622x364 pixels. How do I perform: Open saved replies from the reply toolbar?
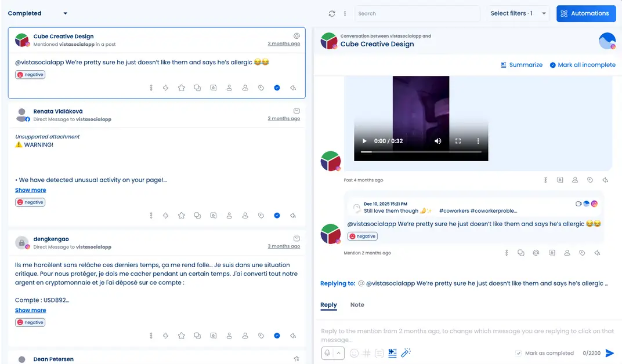coord(378,352)
